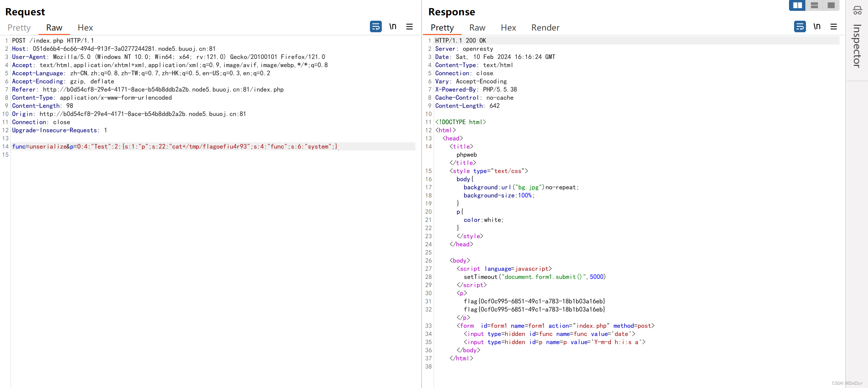Click the Vary: Accept-Encoding response header

click(x=471, y=81)
